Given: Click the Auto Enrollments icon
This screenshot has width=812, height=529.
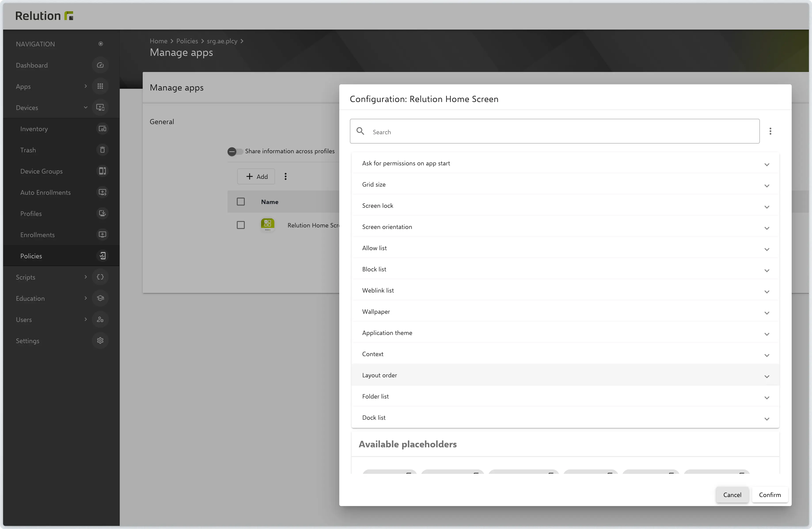Looking at the screenshot, I should coord(102,192).
